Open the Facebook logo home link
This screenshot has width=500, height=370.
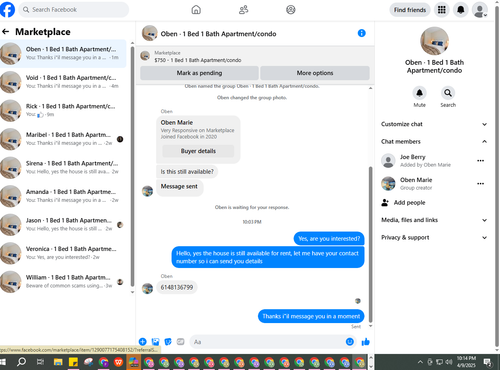click(7, 9)
